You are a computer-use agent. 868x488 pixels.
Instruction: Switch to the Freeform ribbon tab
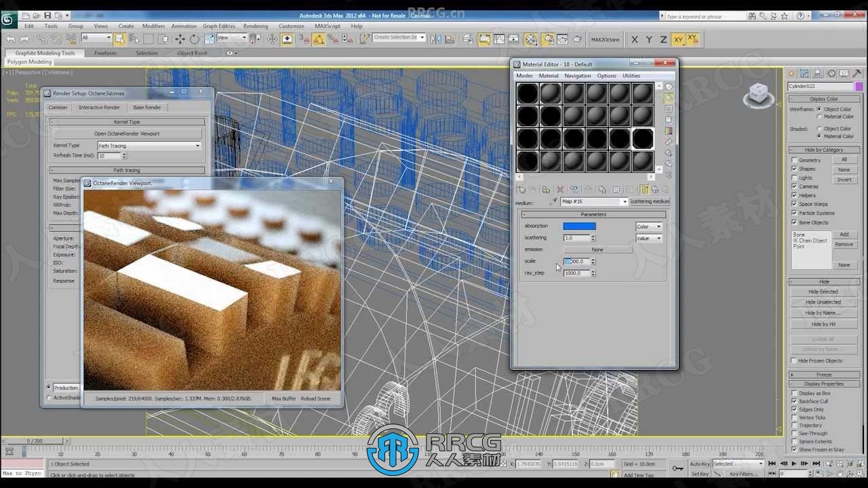click(x=105, y=53)
